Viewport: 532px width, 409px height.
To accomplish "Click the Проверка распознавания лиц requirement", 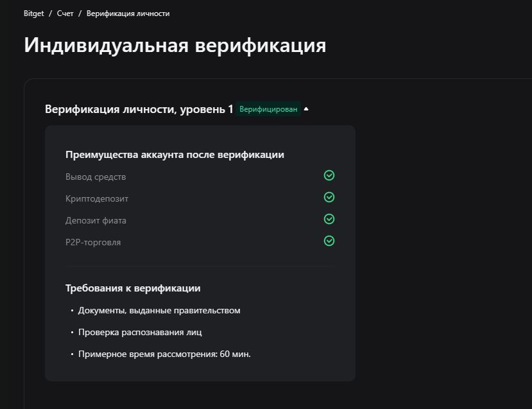I will (140, 332).
